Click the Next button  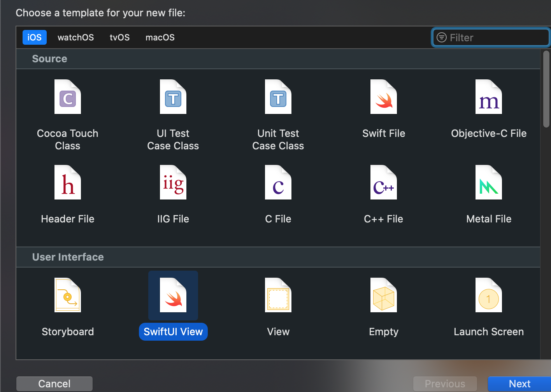(519, 384)
